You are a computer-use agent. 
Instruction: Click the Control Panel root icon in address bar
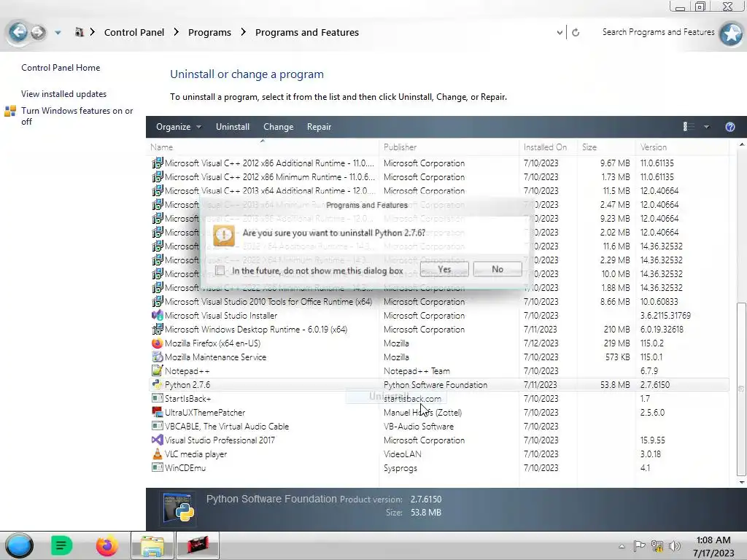coord(79,32)
